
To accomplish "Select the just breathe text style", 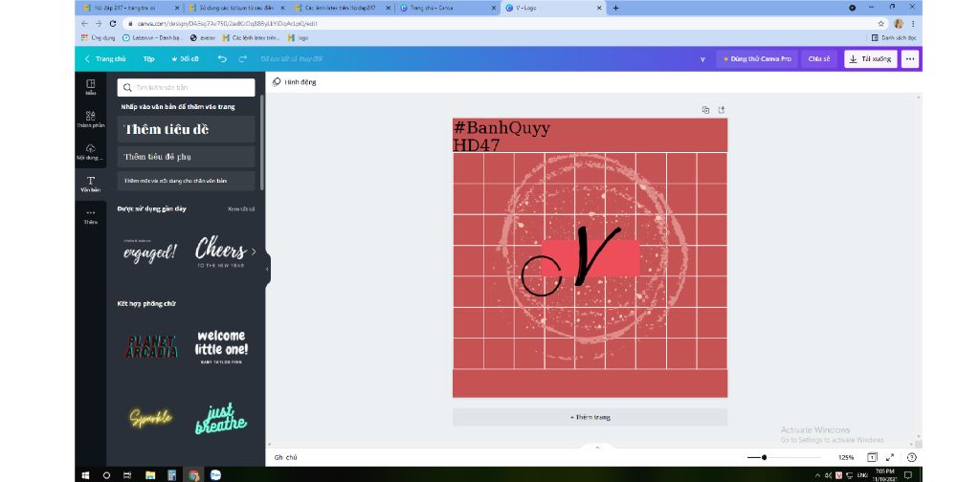I will click(221, 418).
